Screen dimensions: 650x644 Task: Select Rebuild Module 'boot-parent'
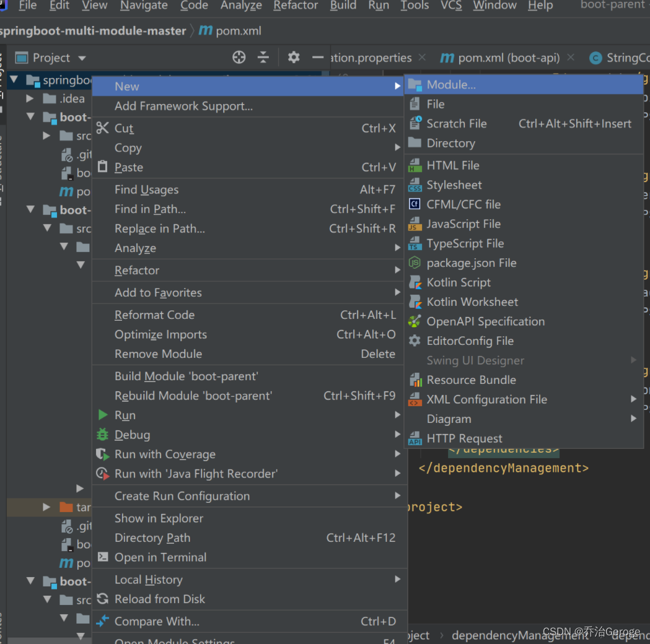(247, 396)
